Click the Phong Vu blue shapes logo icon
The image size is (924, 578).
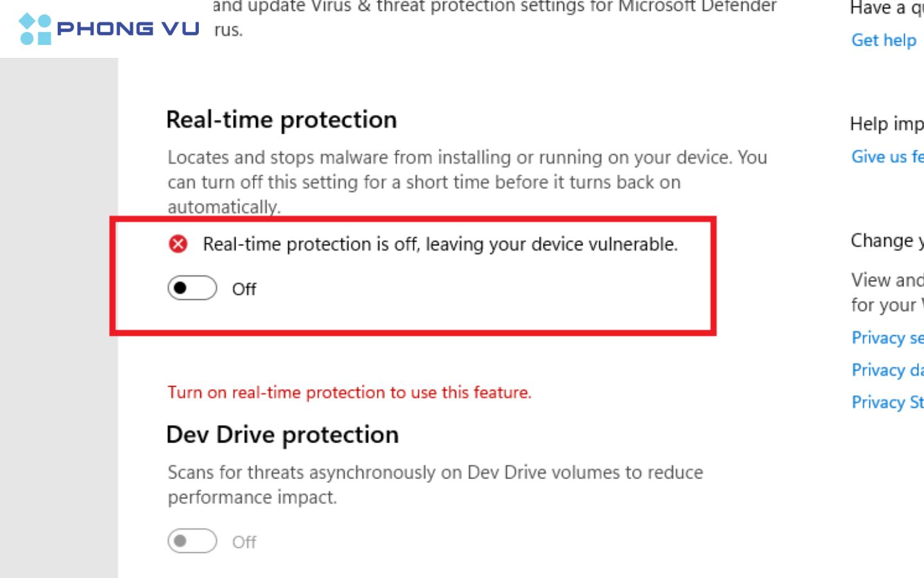tap(35, 29)
